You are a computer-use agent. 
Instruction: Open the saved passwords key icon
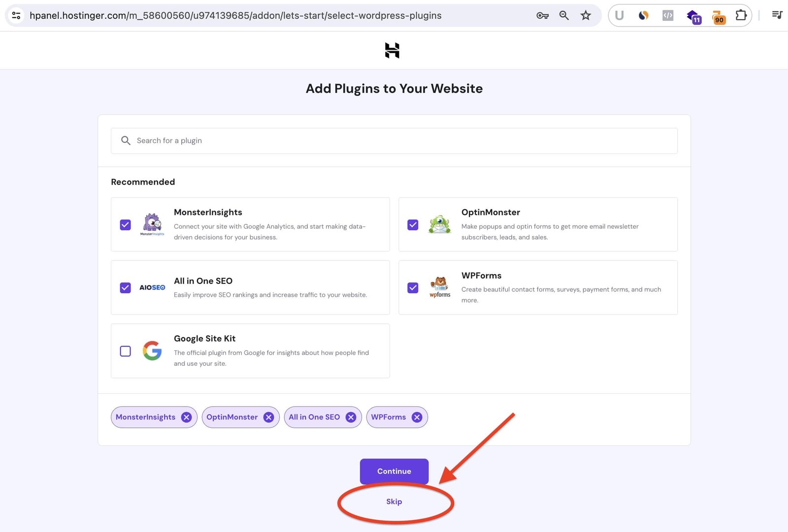click(542, 15)
